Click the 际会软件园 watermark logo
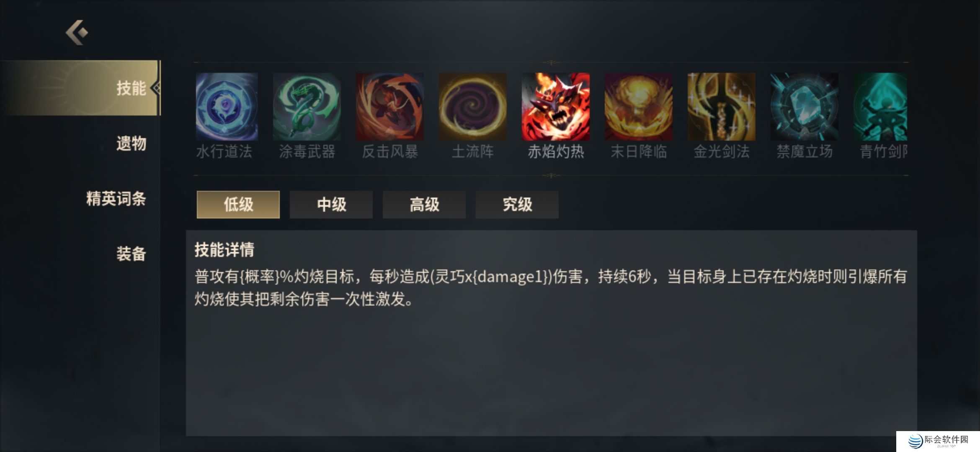980x452 pixels. coord(938,441)
